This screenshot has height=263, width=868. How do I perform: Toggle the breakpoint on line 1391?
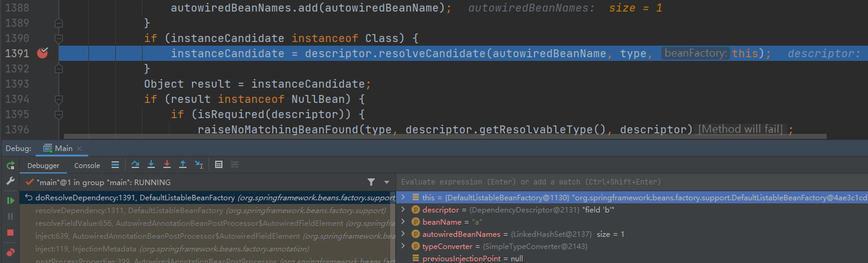(x=43, y=54)
